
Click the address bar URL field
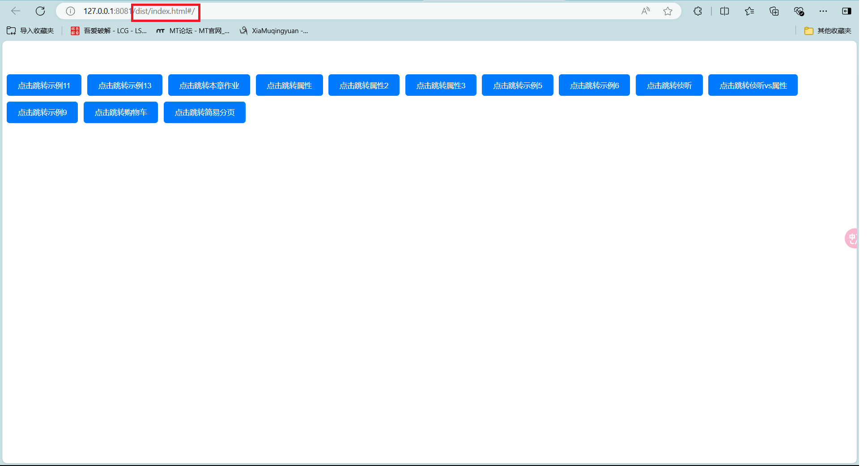tap(358, 11)
